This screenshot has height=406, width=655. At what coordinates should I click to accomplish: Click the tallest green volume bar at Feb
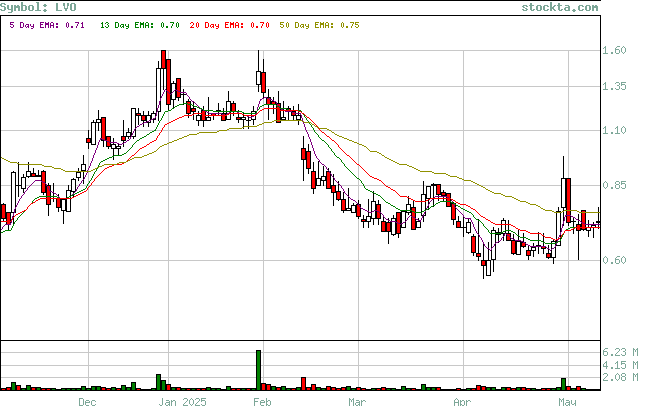coord(259,370)
